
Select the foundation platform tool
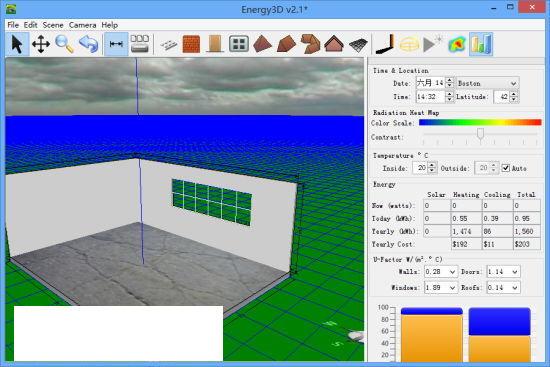169,45
